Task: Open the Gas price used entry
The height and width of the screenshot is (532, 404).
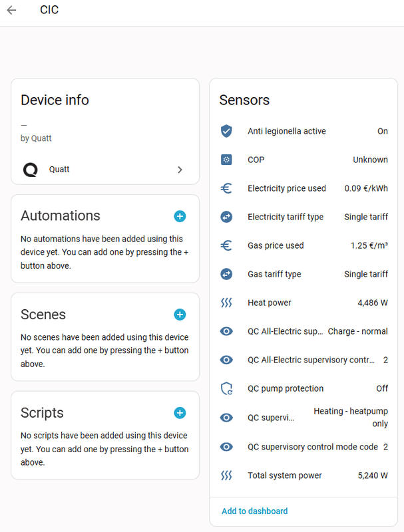Action: [276, 245]
